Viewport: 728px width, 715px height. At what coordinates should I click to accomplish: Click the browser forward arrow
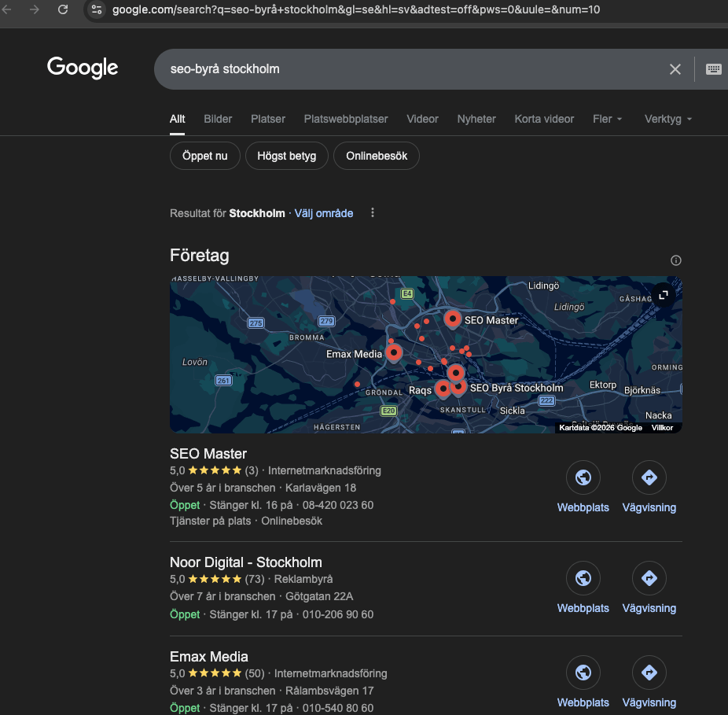(x=35, y=9)
